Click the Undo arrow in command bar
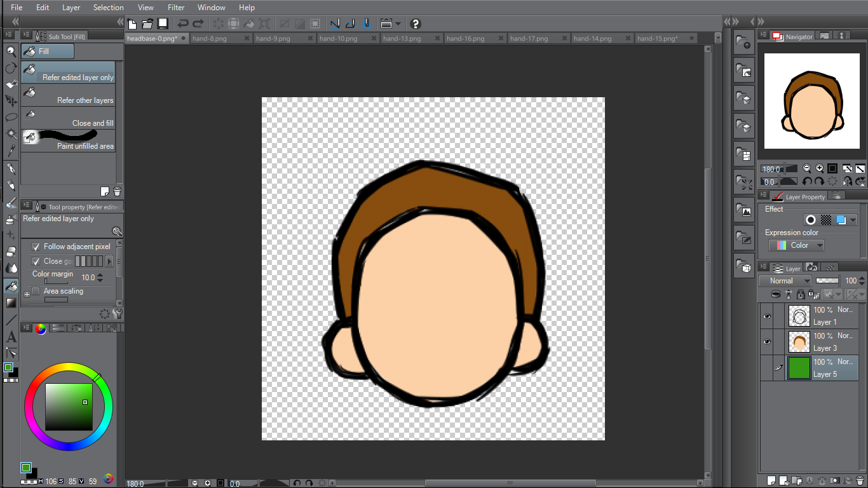The width and height of the screenshot is (868, 488). 183,24
